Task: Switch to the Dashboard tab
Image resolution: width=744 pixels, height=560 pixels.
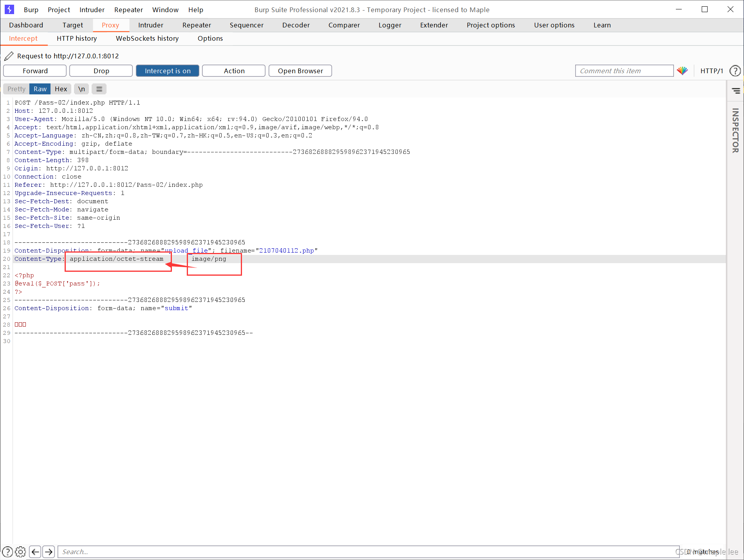Action: coord(26,25)
